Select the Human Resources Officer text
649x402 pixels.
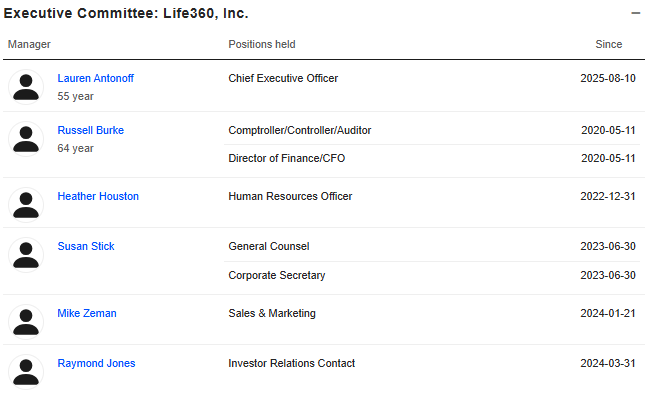coord(290,196)
